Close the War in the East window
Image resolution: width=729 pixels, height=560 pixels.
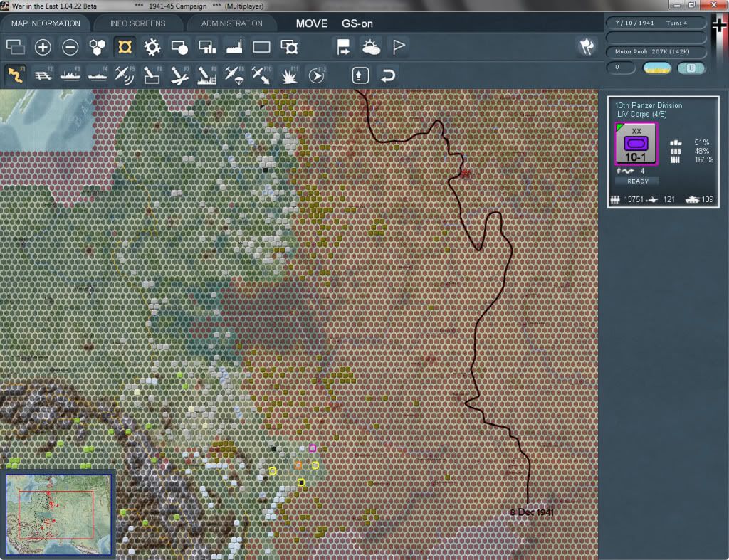(714, 5)
